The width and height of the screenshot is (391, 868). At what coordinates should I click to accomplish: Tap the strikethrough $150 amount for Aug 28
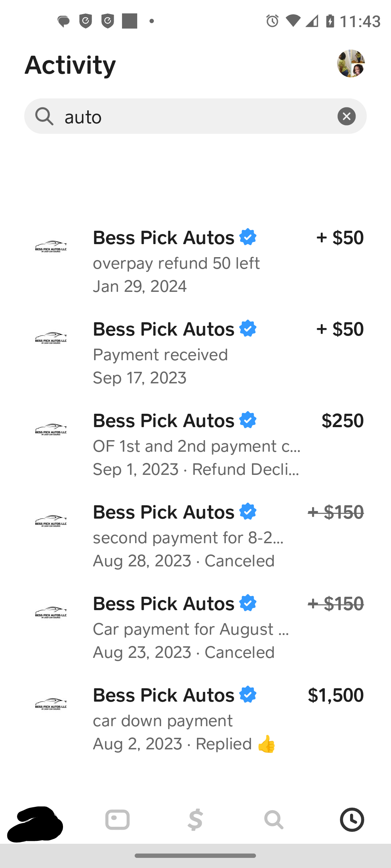[x=336, y=512]
